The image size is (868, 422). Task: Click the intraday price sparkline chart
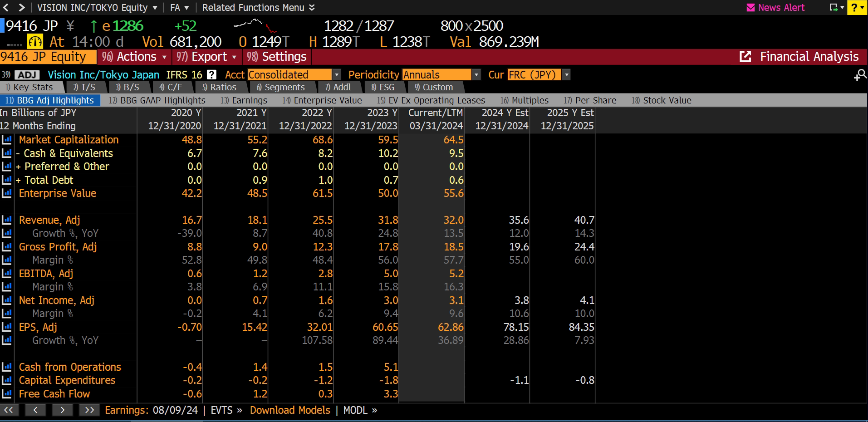pos(255,26)
